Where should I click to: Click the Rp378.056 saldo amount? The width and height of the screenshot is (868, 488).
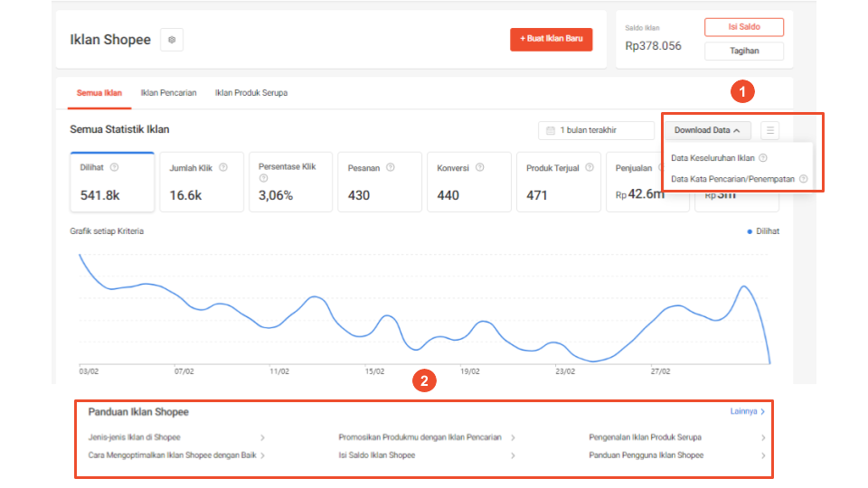[653, 46]
